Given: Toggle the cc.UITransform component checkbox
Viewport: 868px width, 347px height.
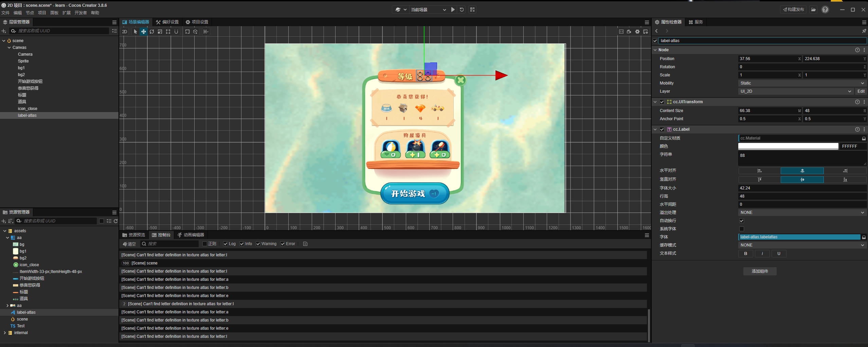Looking at the screenshot, I should click(662, 102).
